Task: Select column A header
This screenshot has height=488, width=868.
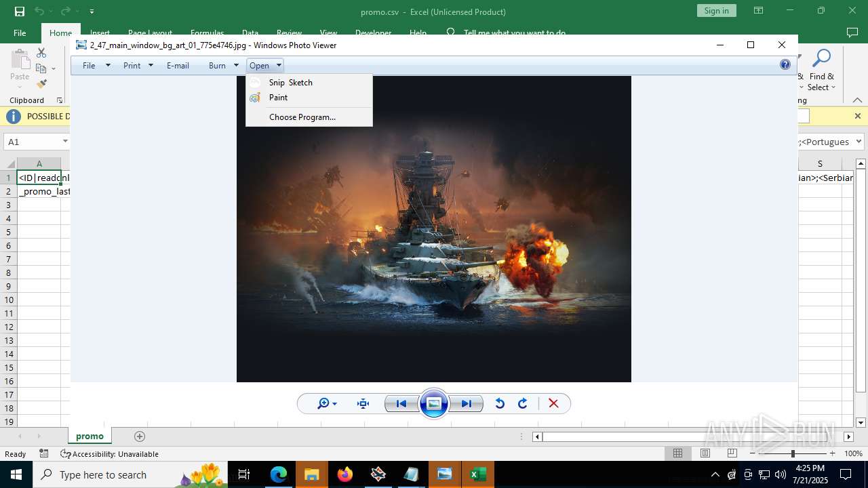Action: pyautogui.click(x=39, y=164)
